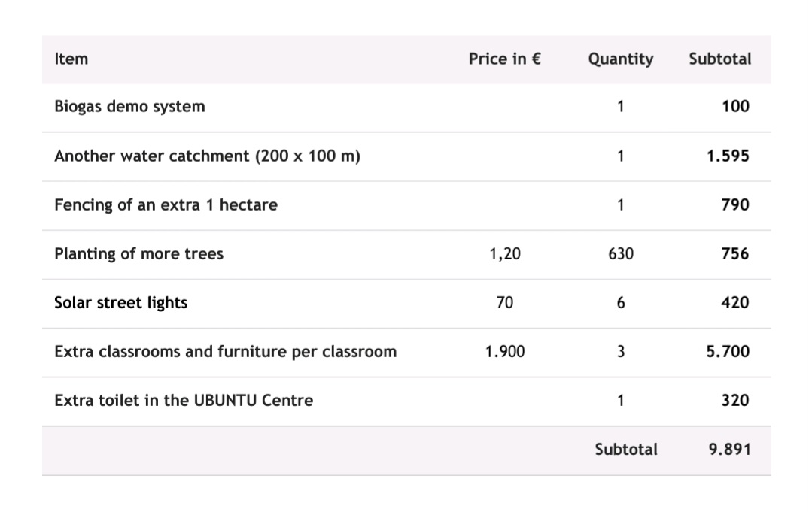Select the 9.891 total amount

[728, 450]
